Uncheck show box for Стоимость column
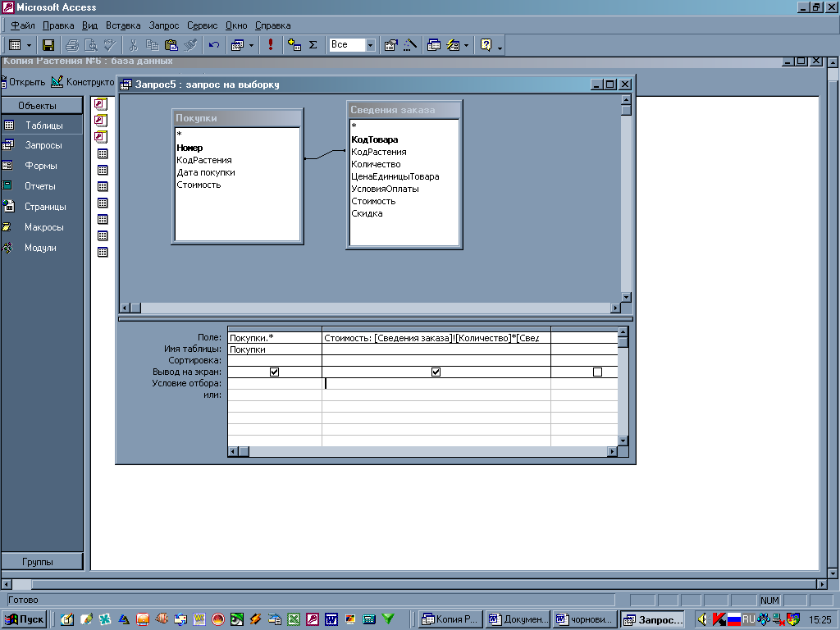The width and height of the screenshot is (840, 630). (x=436, y=372)
